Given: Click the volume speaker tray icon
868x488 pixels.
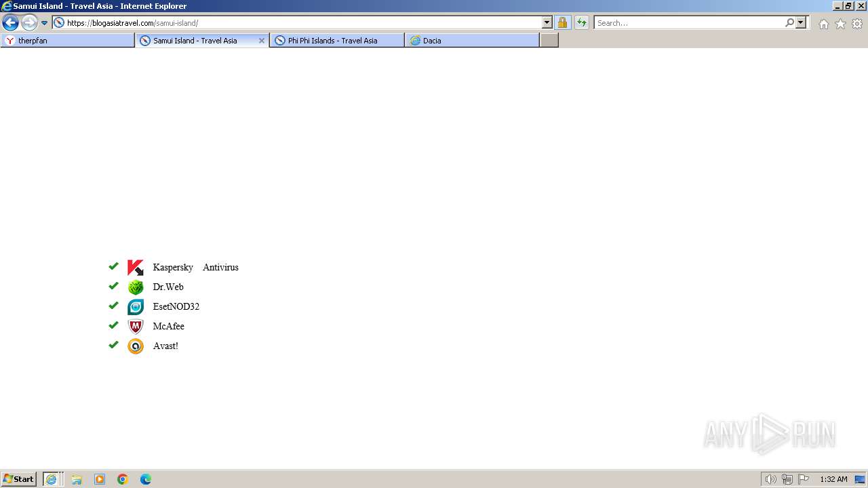Looking at the screenshot, I should tap(770, 479).
